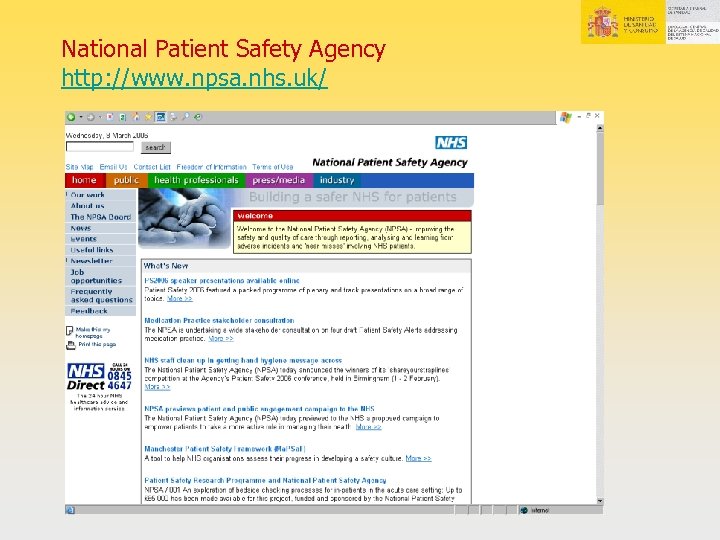Viewport: 720px width, 540px height.
Task: Click the magnifying glass toolbar icon
Action: pyautogui.click(x=186, y=117)
